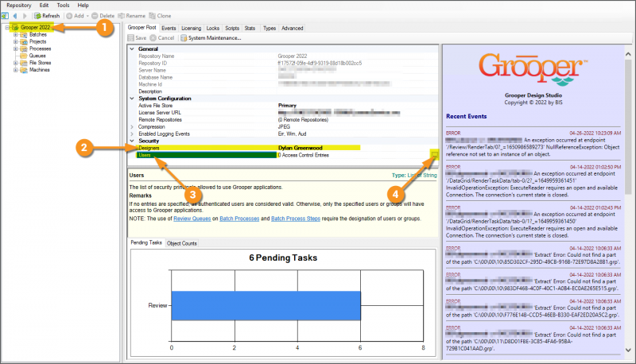Select the Repository Name property

287,56
